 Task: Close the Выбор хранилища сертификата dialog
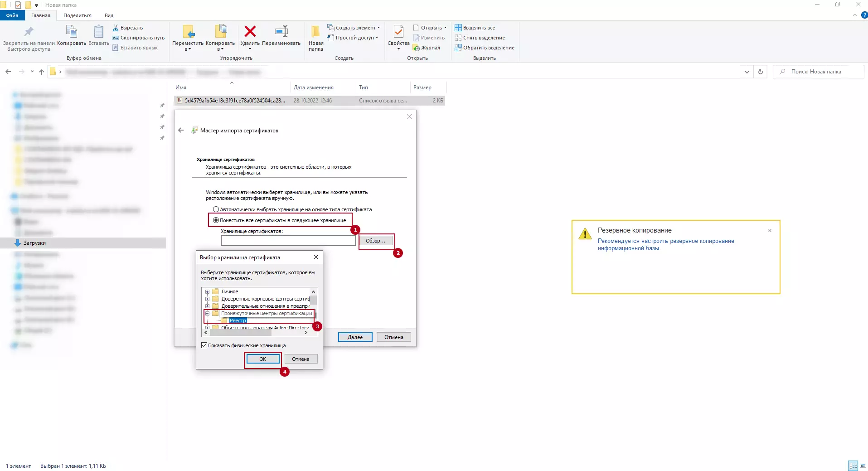(316, 257)
